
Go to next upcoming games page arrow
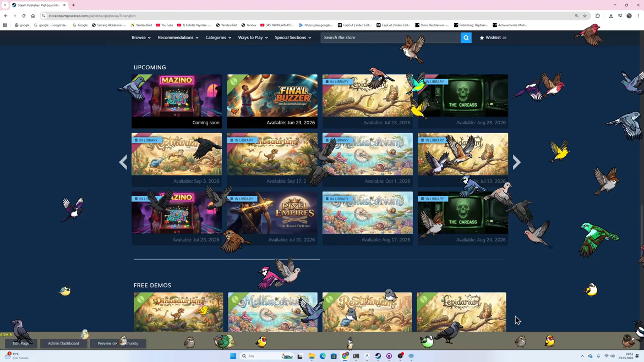point(516,162)
